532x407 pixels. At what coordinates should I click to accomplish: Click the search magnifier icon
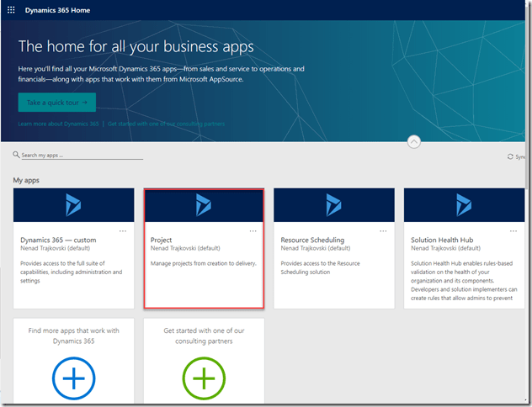[16, 156]
